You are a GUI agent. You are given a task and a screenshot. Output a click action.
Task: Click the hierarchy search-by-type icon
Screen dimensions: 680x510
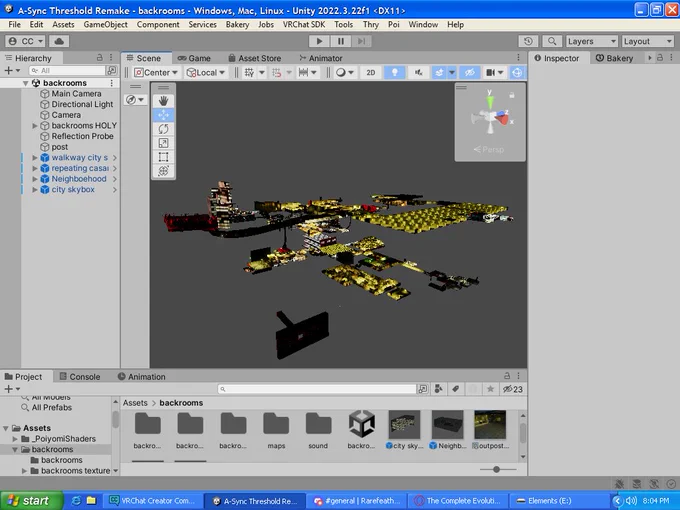point(111,70)
